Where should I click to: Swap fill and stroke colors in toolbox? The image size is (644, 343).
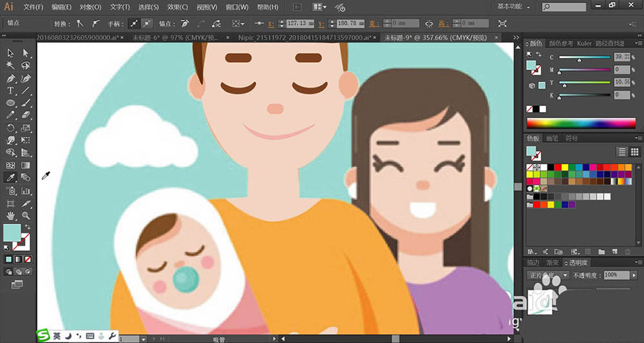(x=28, y=226)
